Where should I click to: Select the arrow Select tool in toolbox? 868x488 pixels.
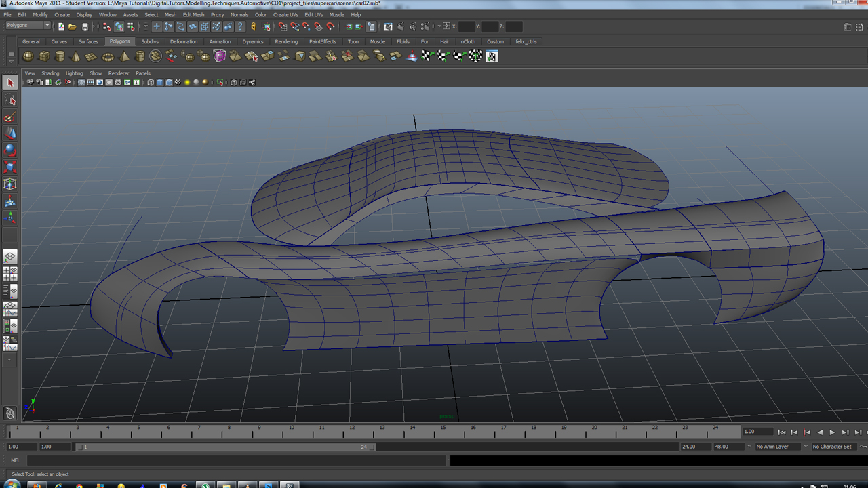(10, 83)
